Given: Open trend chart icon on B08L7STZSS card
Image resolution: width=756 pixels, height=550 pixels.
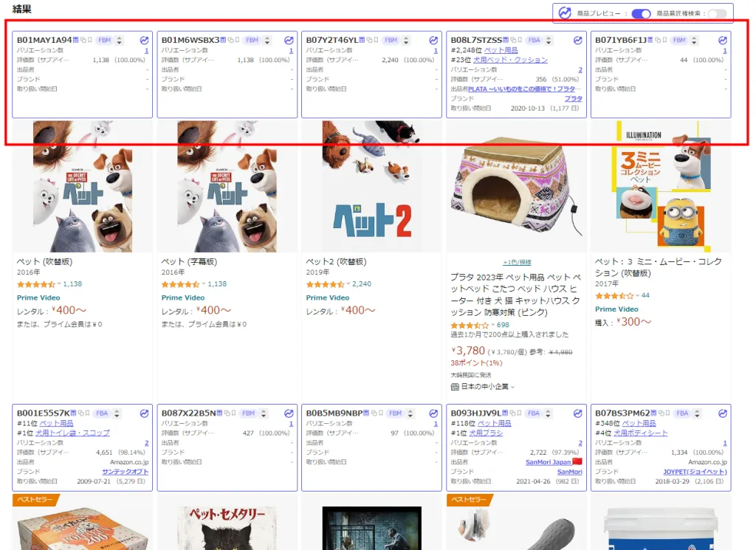Looking at the screenshot, I should point(577,41).
